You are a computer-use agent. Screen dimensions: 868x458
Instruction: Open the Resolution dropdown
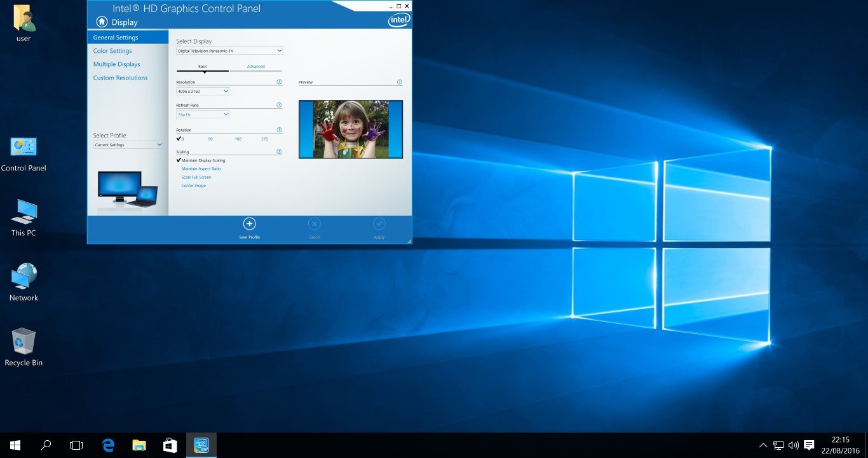(x=203, y=92)
